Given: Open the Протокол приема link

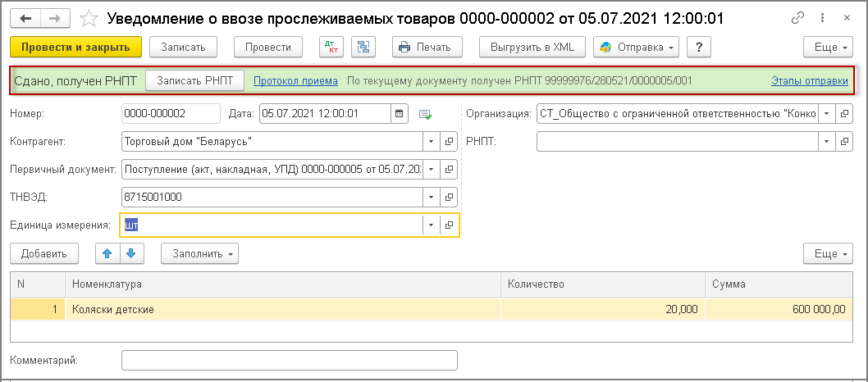Looking at the screenshot, I should [295, 81].
